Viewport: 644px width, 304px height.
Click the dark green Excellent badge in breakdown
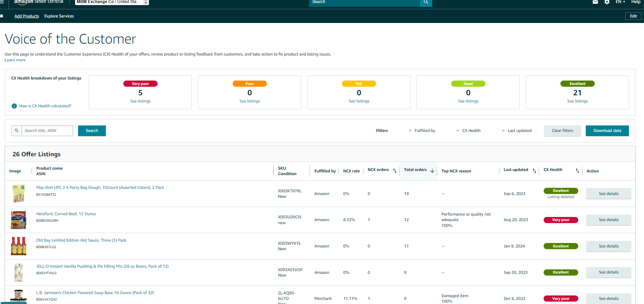pos(578,84)
